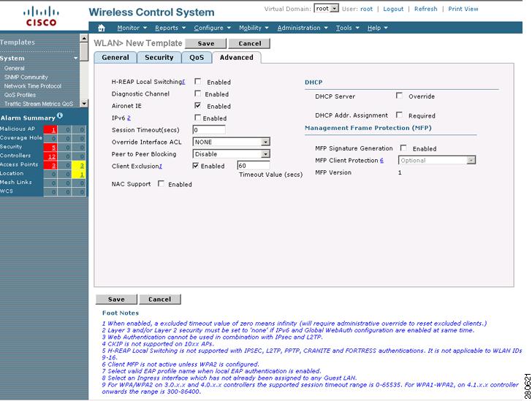Viewport: 532px width, 401px height.
Task: Enable H-REAP Local Switching checkbox
Action: 198,81
